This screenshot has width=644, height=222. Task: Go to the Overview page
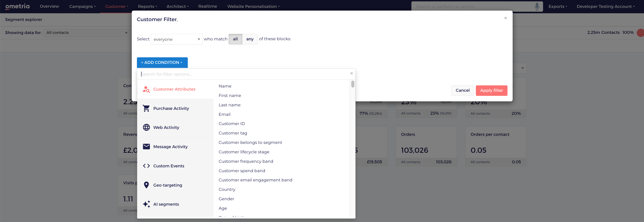pyautogui.click(x=49, y=6)
